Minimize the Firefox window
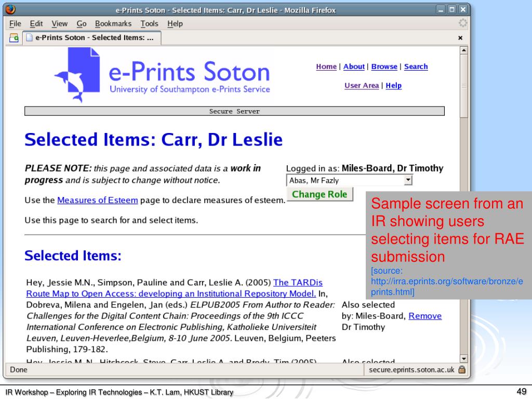 coord(441,10)
